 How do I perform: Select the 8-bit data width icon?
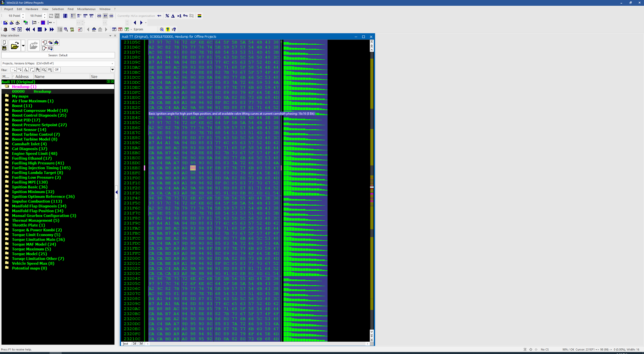coord(73,16)
